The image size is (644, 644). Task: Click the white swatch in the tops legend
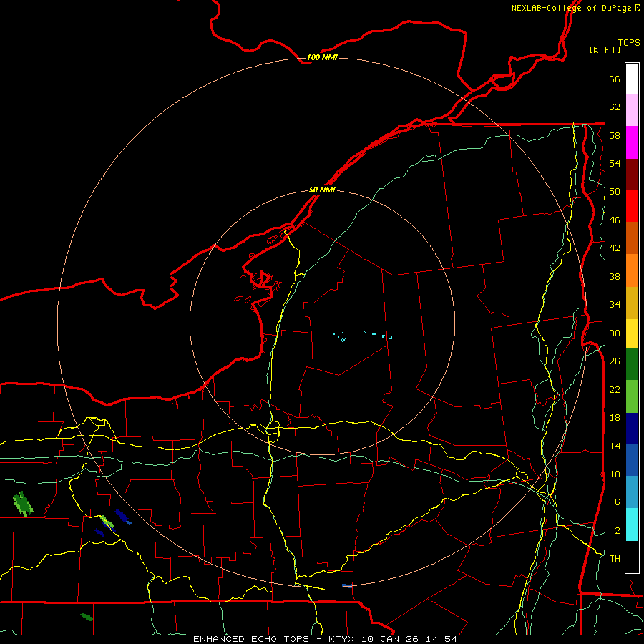click(632, 79)
